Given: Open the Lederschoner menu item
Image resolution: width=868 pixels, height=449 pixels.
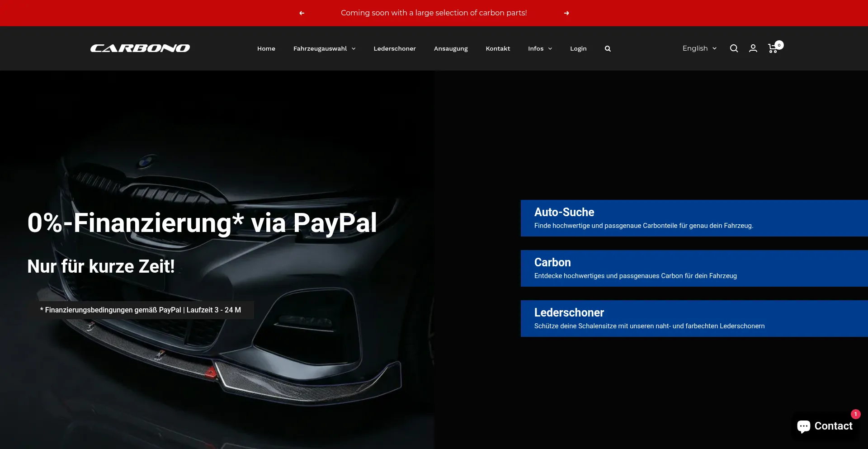Looking at the screenshot, I should [x=395, y=48].
